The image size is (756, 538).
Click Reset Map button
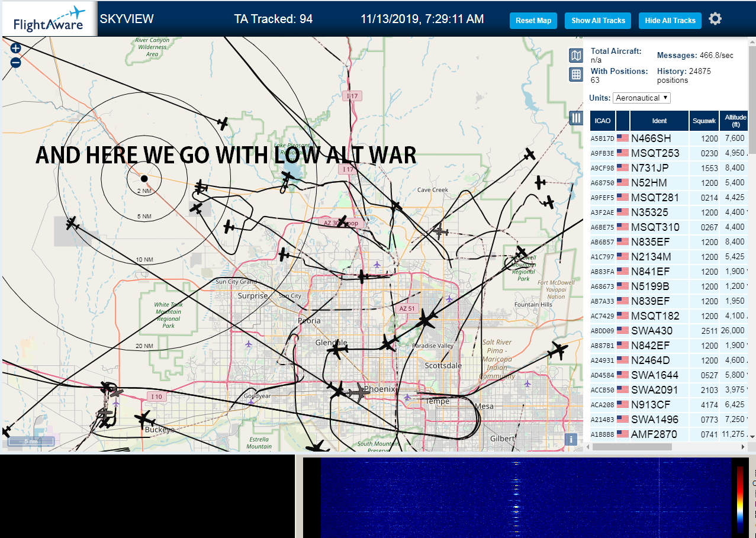[x=533, y=20]
